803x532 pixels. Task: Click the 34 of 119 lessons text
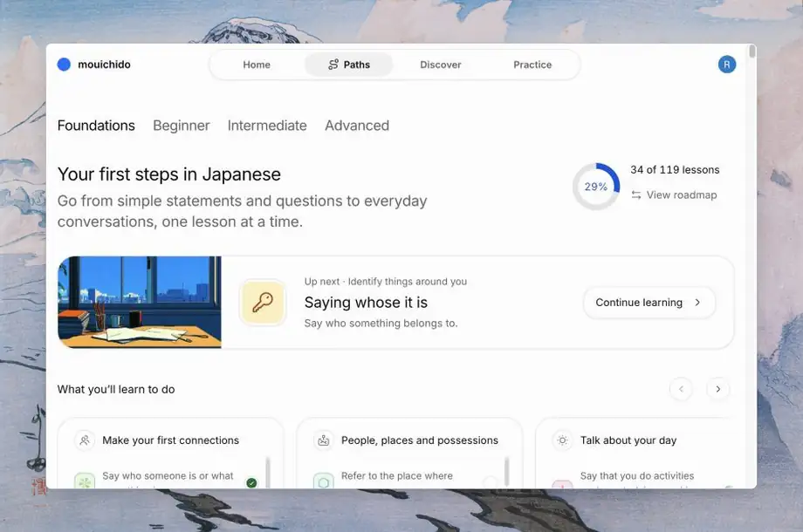675,170
